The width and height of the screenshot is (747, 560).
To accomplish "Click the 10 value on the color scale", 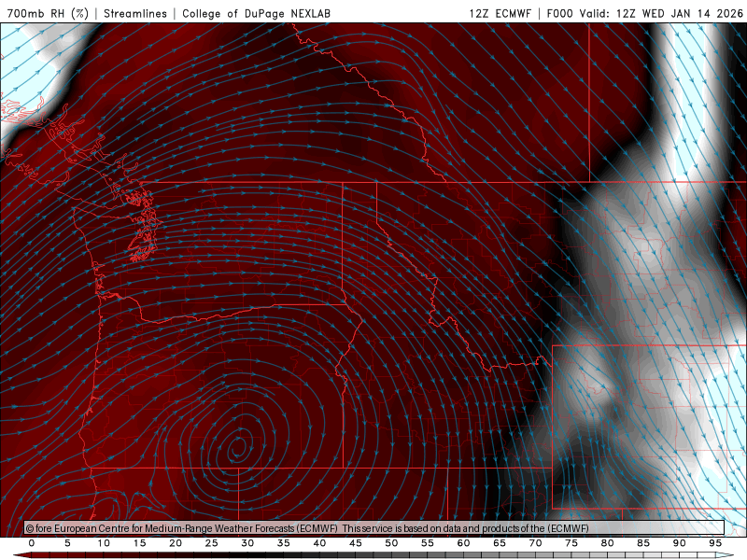I will 104,543.
